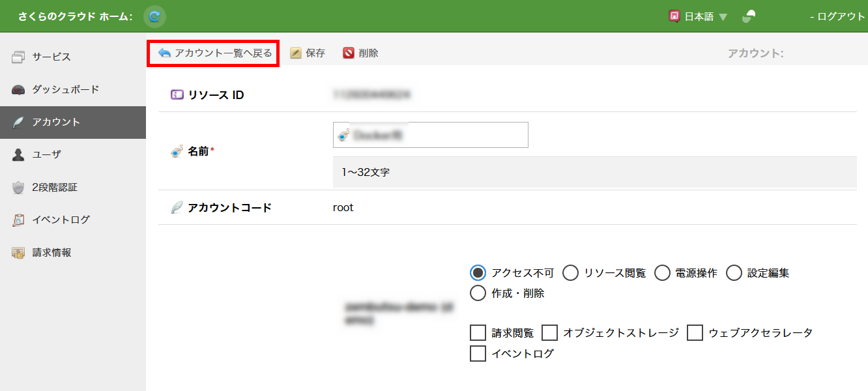Click the 請求情報 billing icon
This screenshot has height=391, width=868.
point(19,253)
